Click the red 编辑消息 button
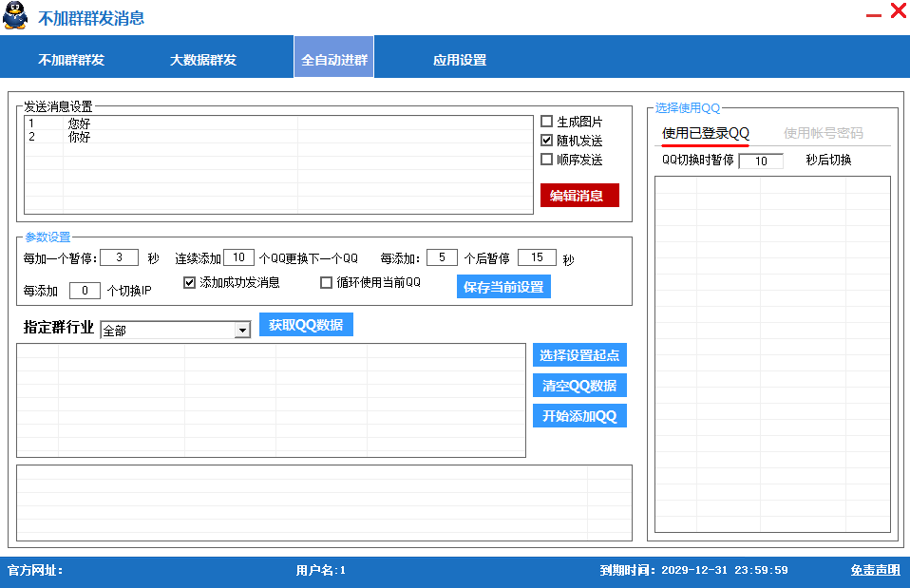910x588 pixels. (579, 196)
